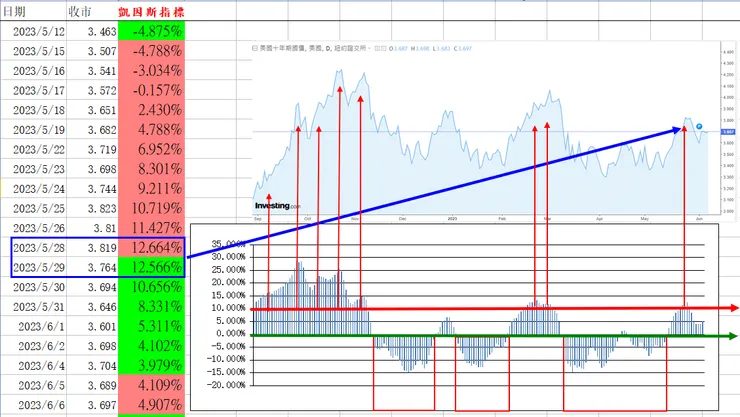The width and height of the screenshot is (740, 417).
Task: Click the indicator cell 10.719%
Action: 151,208
